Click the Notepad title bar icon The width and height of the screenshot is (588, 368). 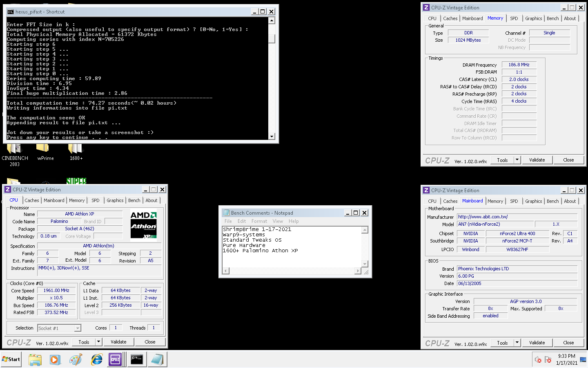click(226, 213)
